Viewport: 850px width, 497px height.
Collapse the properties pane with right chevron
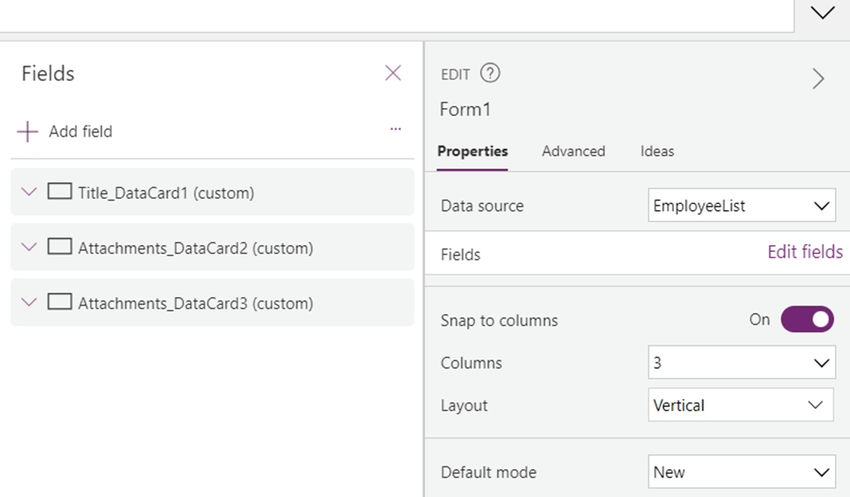819,79
